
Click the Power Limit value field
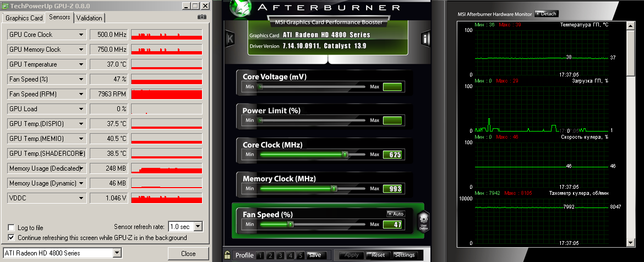tap(392, 121)
